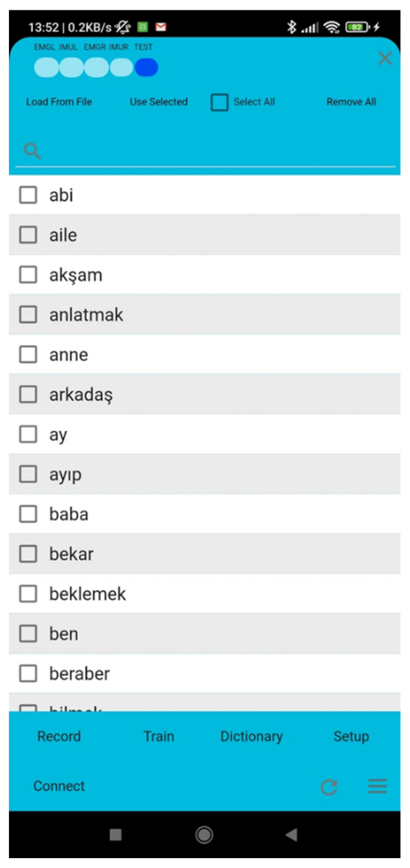Close the panel with X icon
The image size is (410, 868).
pos(385,58)
